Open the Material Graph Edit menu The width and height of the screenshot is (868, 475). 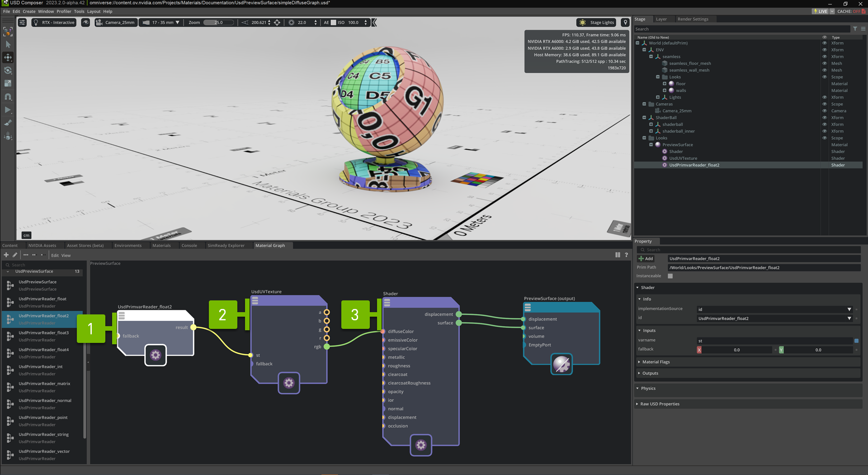pyautogui.click(x=55, y=256)
